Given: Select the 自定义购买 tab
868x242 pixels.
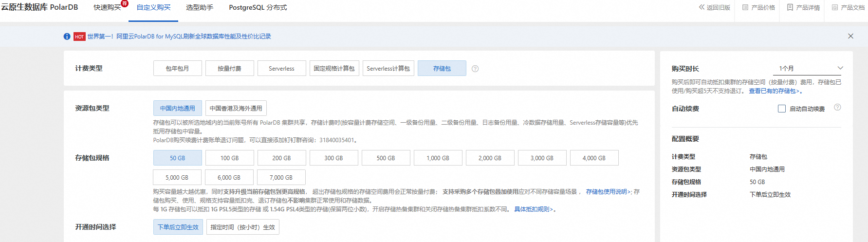Looking at the screenshot, I should point(153,8).
